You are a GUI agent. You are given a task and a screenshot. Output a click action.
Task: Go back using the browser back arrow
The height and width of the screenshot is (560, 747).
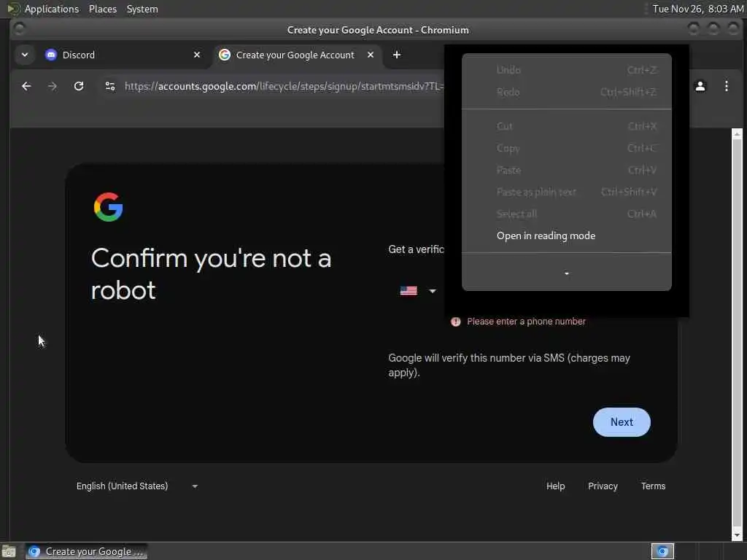(x=26, y=86)
